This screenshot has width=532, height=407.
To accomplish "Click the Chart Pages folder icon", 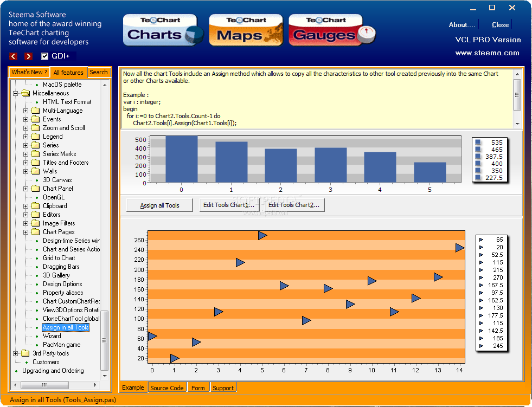I will [36, 232].
